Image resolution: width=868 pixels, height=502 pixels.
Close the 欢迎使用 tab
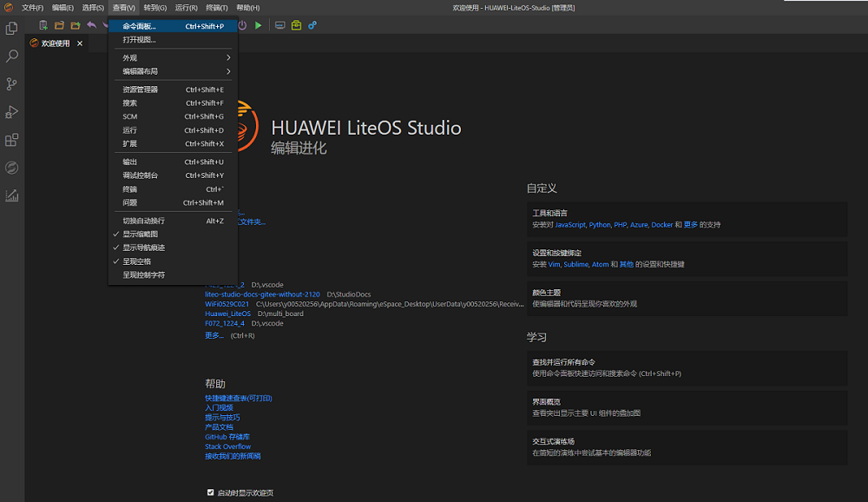point(80,43)
